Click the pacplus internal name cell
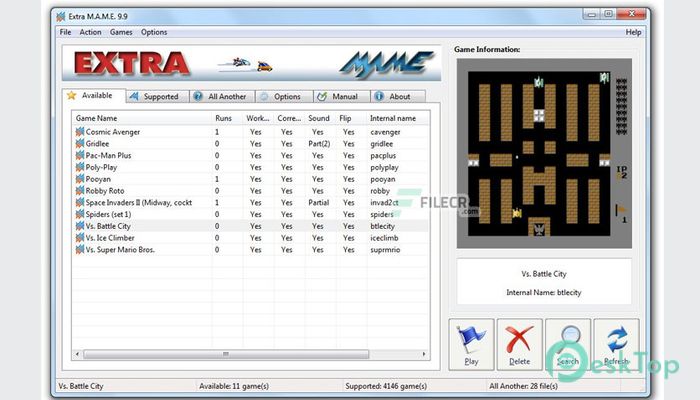This screenshot has height=400, width=700. point(383,155)
